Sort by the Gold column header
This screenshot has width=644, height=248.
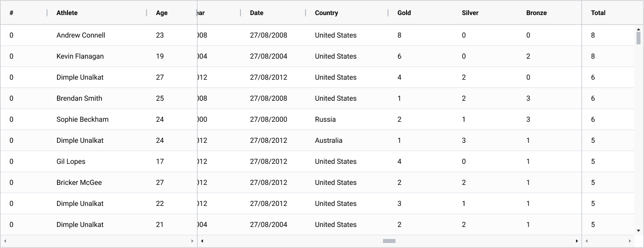[x=404, y=13]
